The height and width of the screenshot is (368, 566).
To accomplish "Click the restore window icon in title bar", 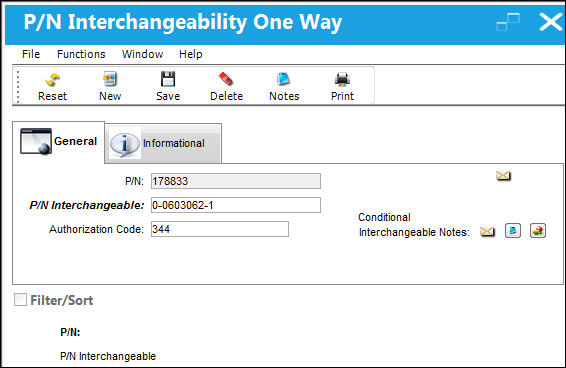I will (508, 22).
